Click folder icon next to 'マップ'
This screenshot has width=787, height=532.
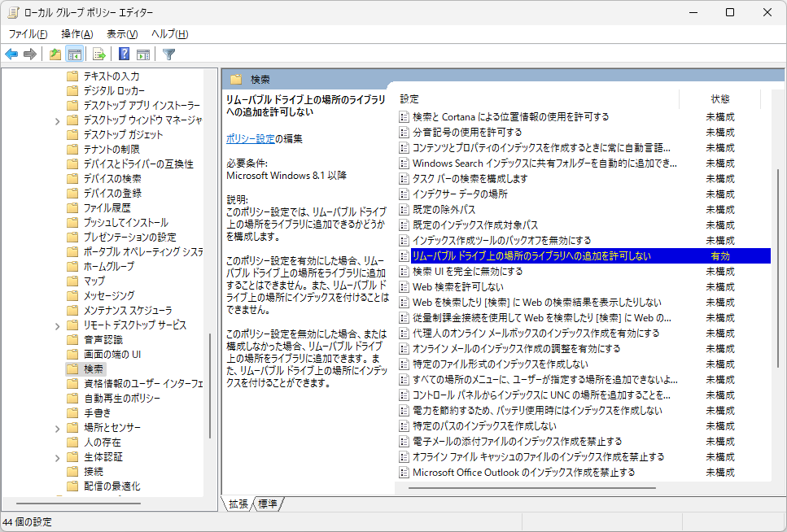pyautogui.click(x=72, y=281)
